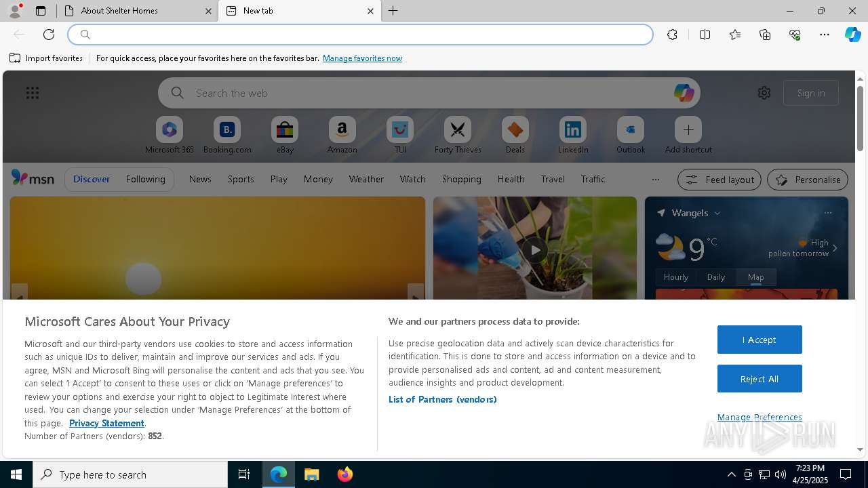Open page settings gear
This screenshot has width=868, height=488.
click(764, 93)
